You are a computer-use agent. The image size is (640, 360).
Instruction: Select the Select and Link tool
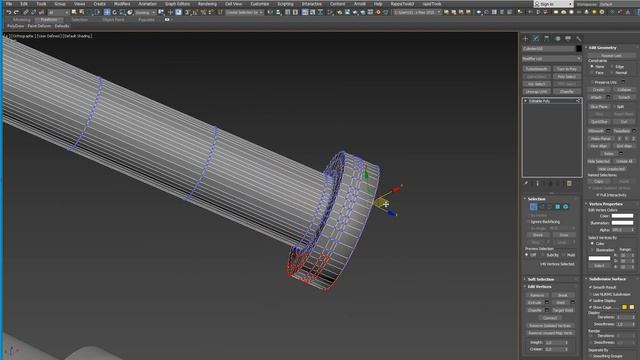point(26,12)
